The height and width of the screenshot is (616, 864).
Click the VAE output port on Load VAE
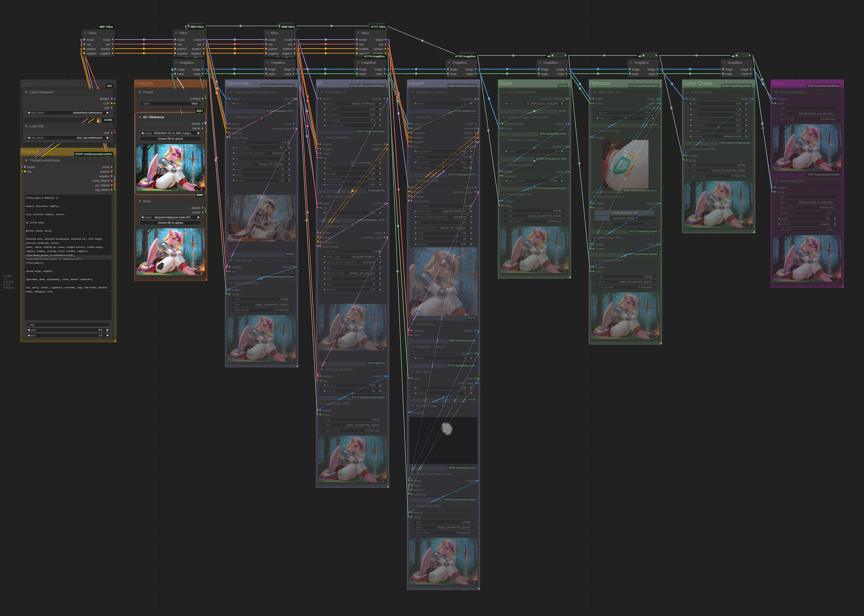(x=112, y=133)
